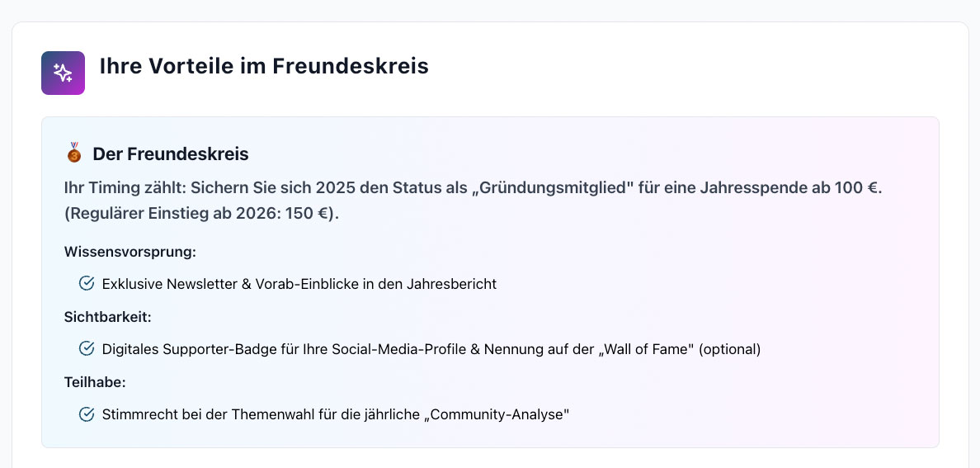The image size is (980, 468).
Task: Click the (optional) note
Action: 729,349
